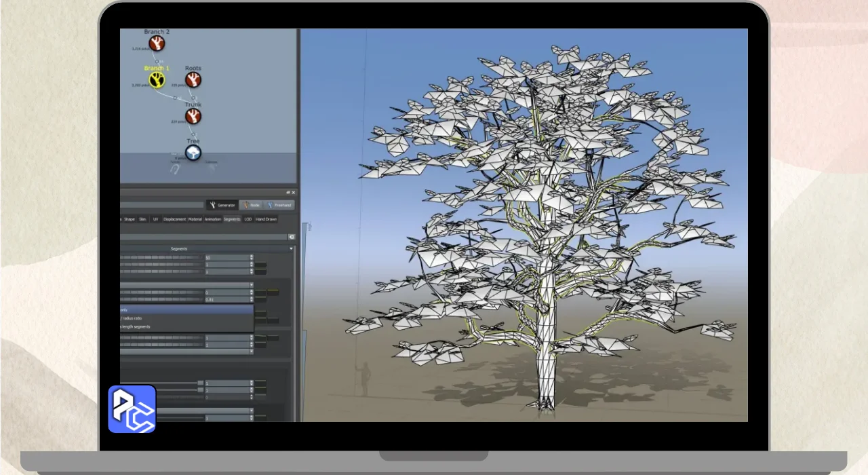Click the human scale figure in viewport
This screenshot has height=475, width=868.
pyautogui.click(x=366, y=379)
